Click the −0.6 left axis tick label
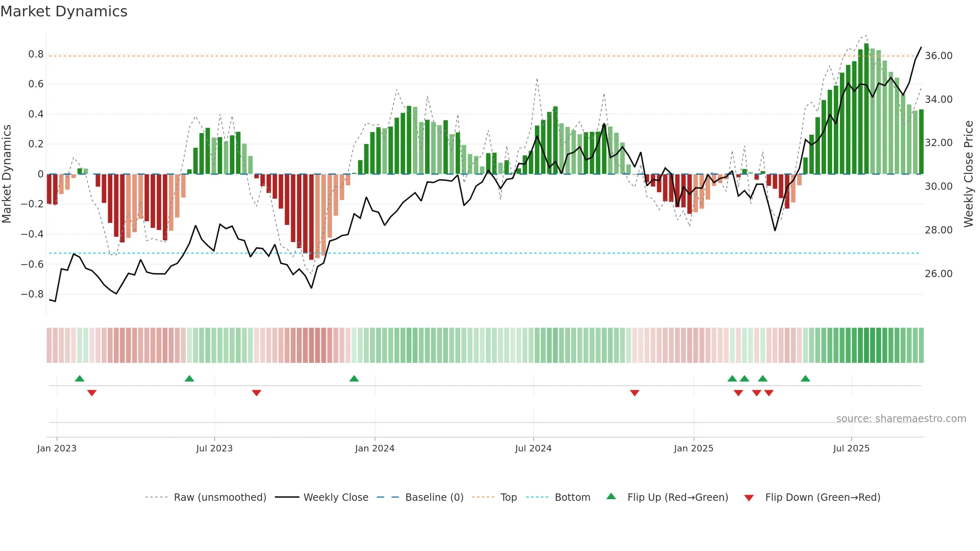This screenshot has height=551, width=980. 32,264
